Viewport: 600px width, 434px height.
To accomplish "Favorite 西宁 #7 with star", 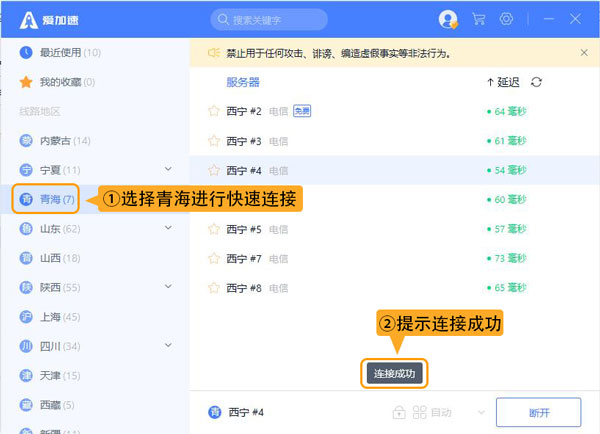I will [214, 258].
